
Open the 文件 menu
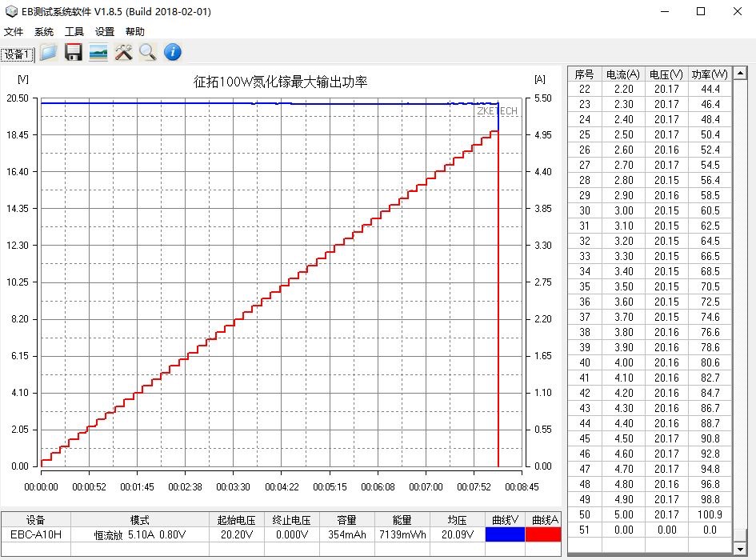pos(14,32)
